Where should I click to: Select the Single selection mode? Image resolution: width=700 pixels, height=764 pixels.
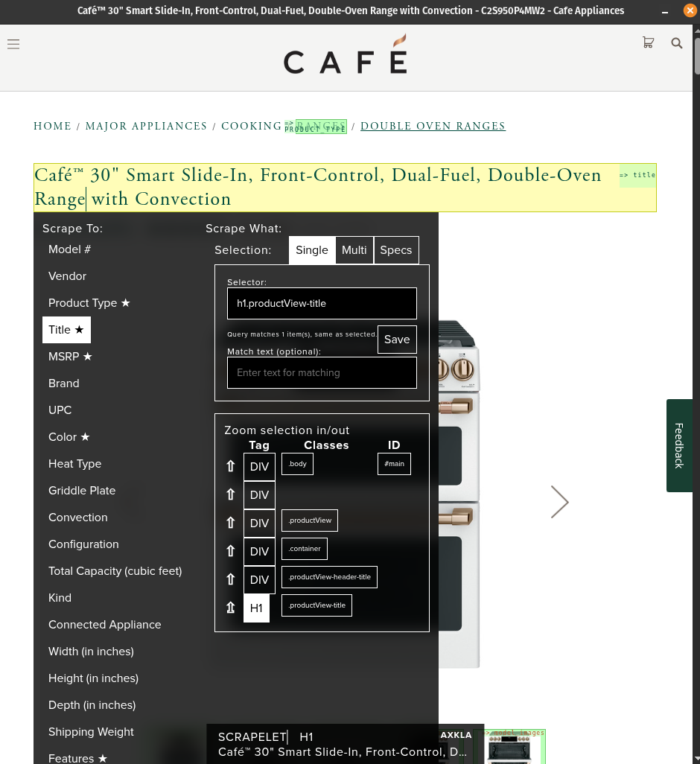coord(311,250)
